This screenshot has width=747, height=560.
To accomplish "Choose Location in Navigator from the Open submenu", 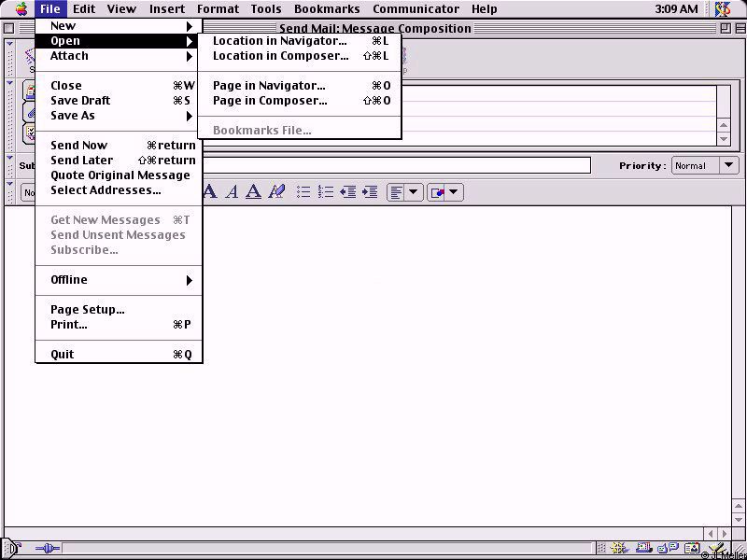I will tap(300, 41).
